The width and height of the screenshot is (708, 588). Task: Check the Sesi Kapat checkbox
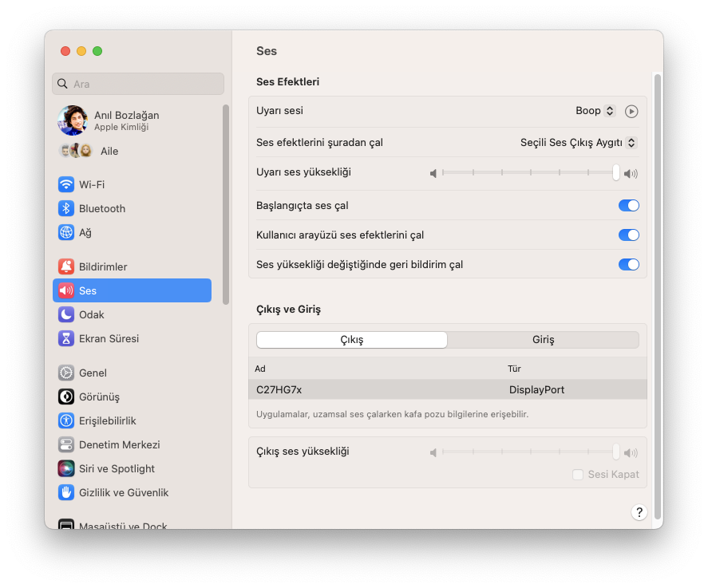click(x=578, y=475)
